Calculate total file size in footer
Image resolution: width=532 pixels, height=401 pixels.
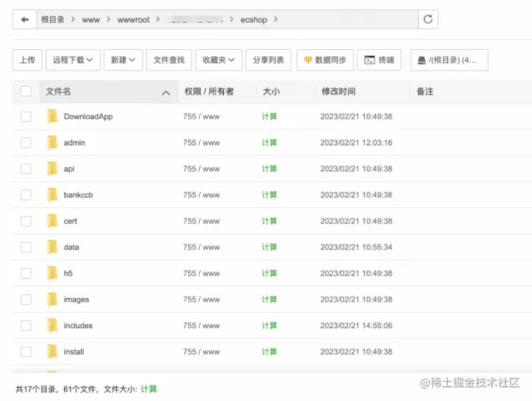coord(148,389)
